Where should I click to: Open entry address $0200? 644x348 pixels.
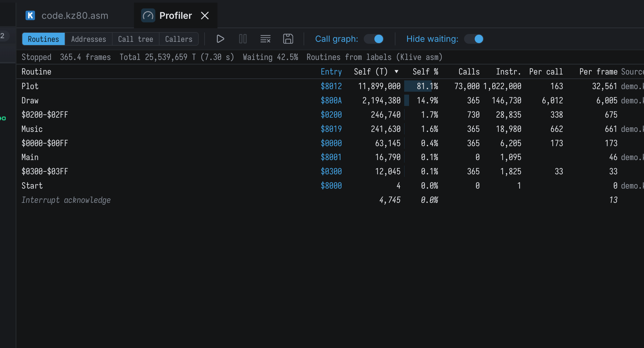pyautogui.click(x=331, y=115)
